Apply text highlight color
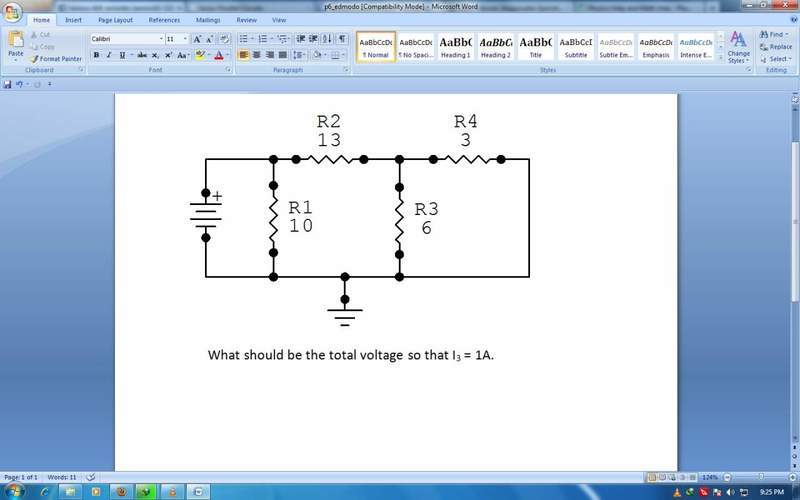800x500 pixels. pyautogui.click(x=200, y=55)
